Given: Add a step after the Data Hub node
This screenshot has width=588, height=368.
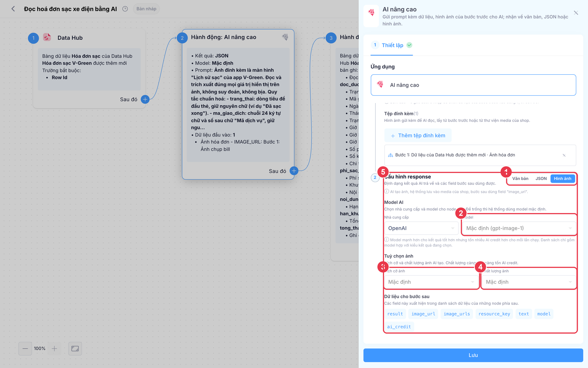Looking at the screenshot, I should tap(145, 99).
